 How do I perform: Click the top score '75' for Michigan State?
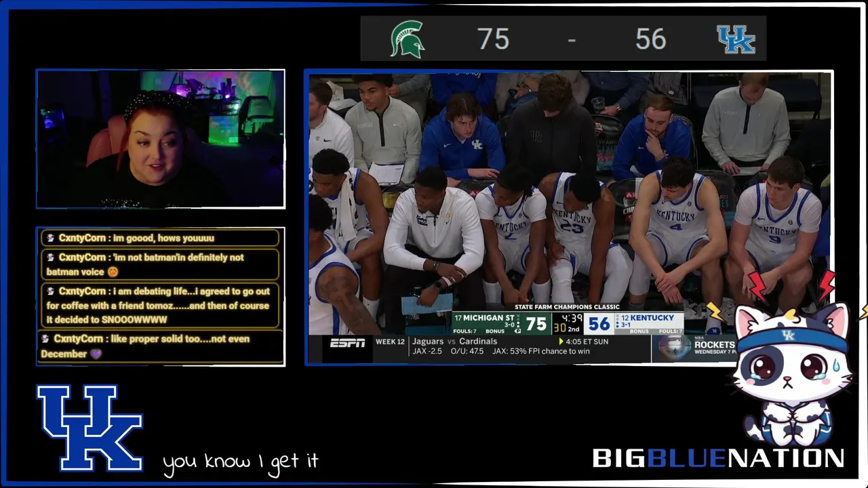(x=493, y=39)
